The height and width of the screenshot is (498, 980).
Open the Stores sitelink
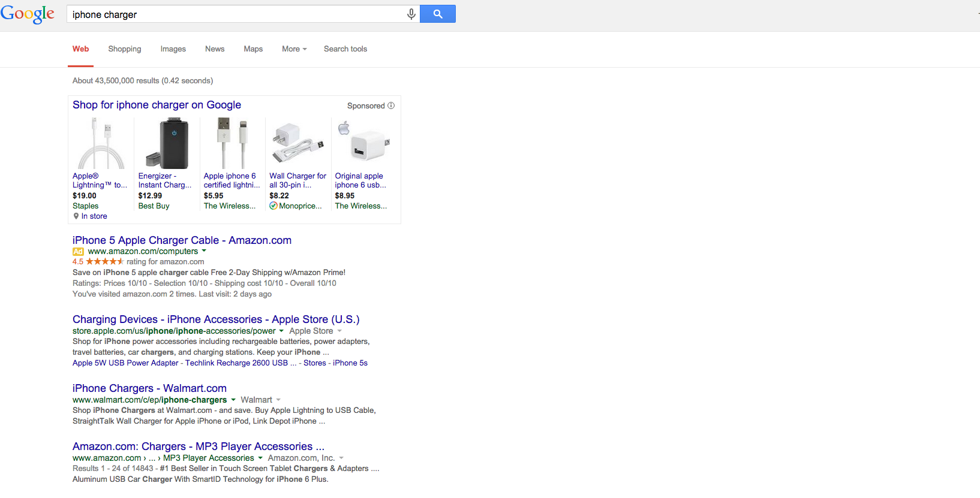tap(315, 363)
